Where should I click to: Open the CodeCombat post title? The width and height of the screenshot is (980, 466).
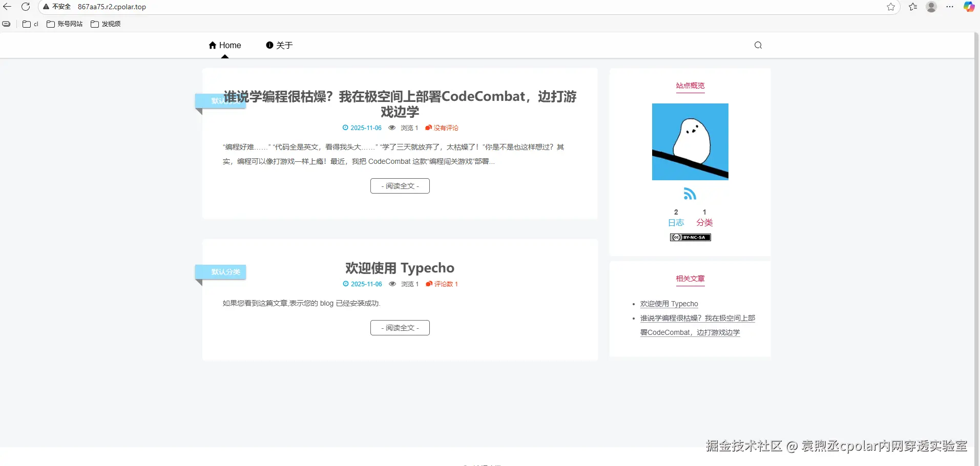400,104
